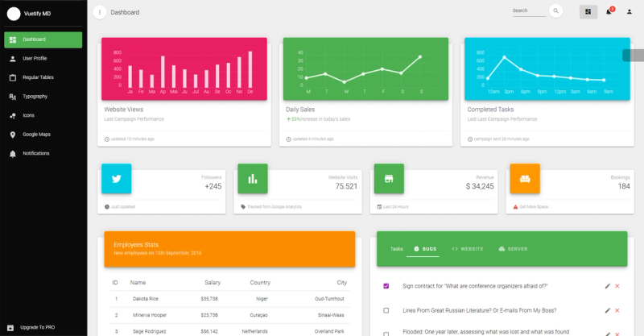Open the user account icon in top bar

pos(630,12)
